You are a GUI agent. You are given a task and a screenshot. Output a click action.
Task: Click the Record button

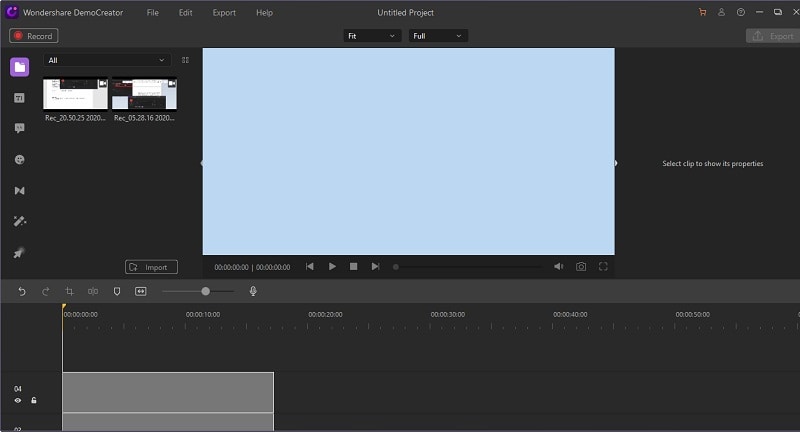(x=34, y=36)
